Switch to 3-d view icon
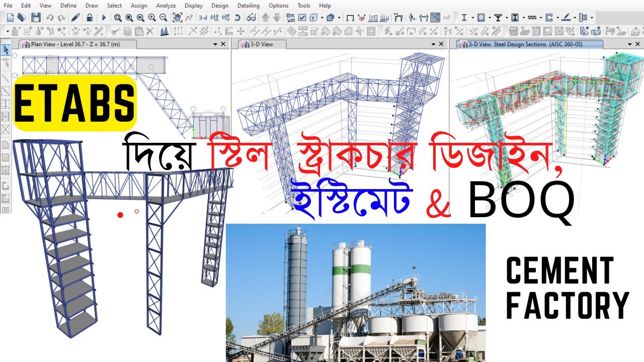 pyautogui.click(x=203, y=18)
